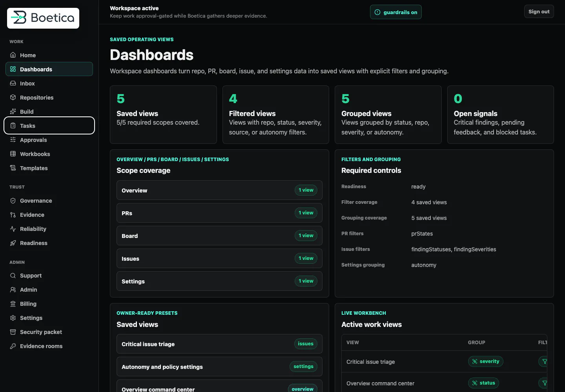This screenshot has width=565, height=392.
Task: Open Critical issue triage saved view
Action: pyautogui.click(x=219, y=344)
